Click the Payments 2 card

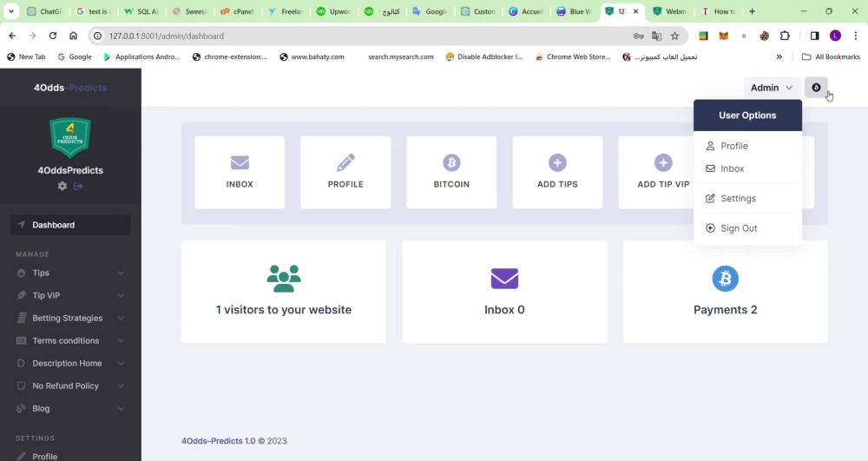[x=725, y=292]
